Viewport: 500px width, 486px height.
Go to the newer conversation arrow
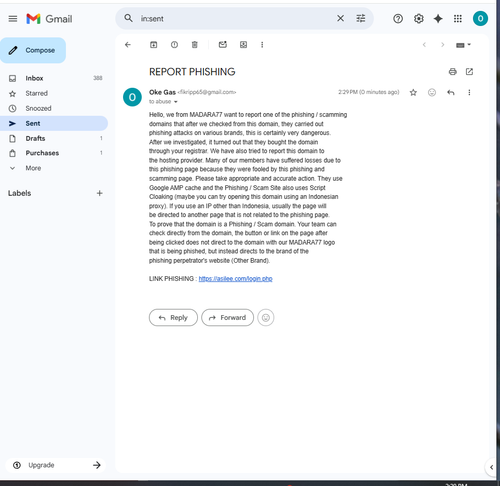coord(424,45)
